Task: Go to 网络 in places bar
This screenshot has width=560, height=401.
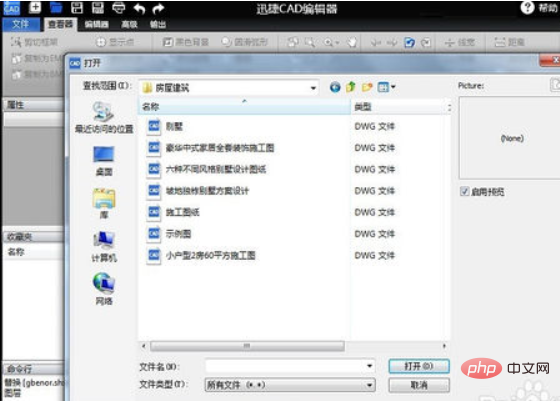Action: [x=104, y=290]
